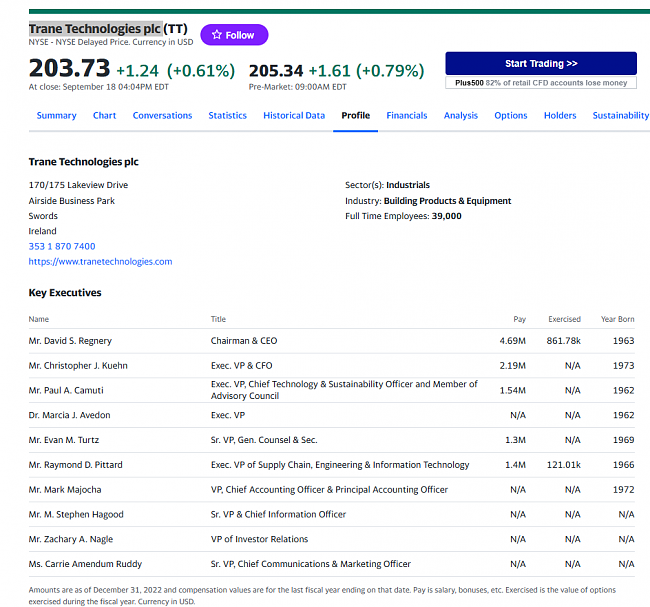Select the Profile tab

(356, 116)
